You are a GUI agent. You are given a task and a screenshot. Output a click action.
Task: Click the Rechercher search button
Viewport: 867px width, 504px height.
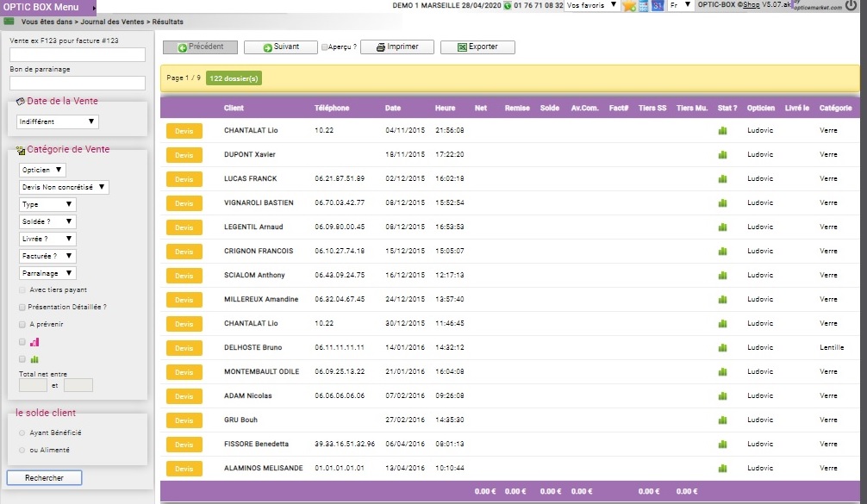tap(44, 478)
